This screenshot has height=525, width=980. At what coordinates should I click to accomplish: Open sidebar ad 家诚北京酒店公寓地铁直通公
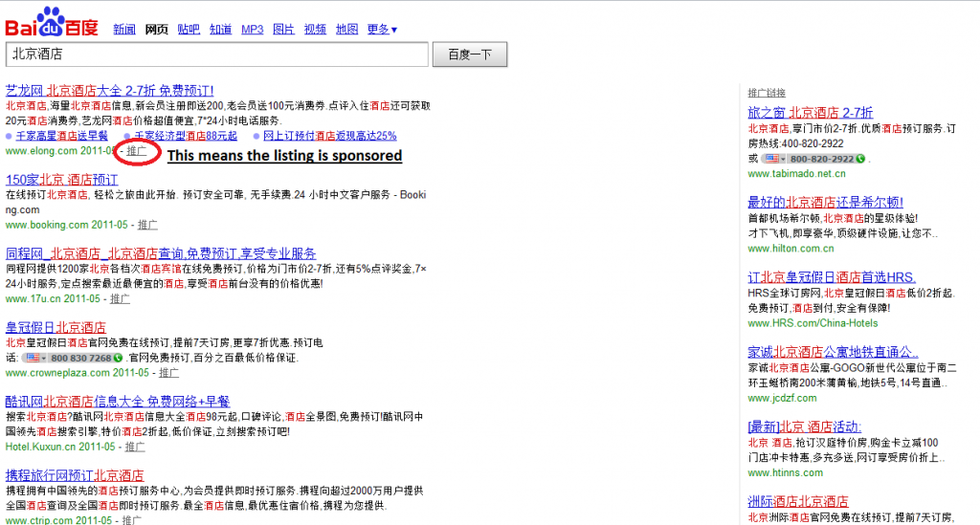point(833,352)
